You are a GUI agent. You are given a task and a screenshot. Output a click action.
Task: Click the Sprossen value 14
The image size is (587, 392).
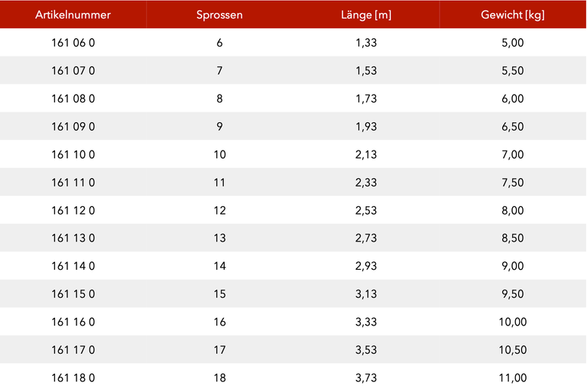tap(219, 266)
